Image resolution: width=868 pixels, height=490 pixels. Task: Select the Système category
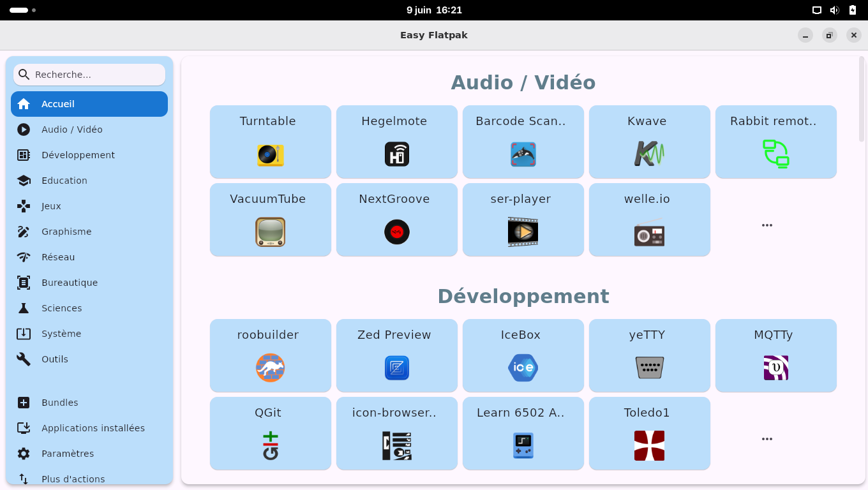89,334
